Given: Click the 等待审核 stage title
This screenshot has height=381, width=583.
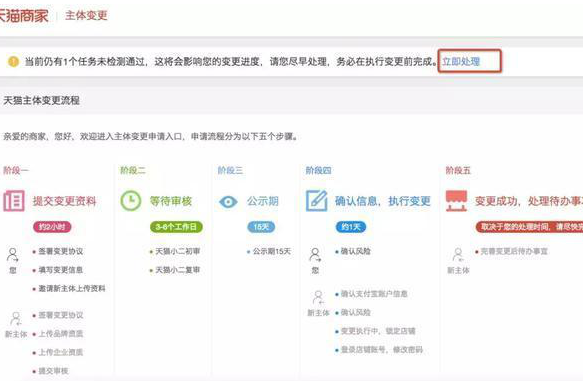Looking at the screenshot, I should click(x=171, y=201).
